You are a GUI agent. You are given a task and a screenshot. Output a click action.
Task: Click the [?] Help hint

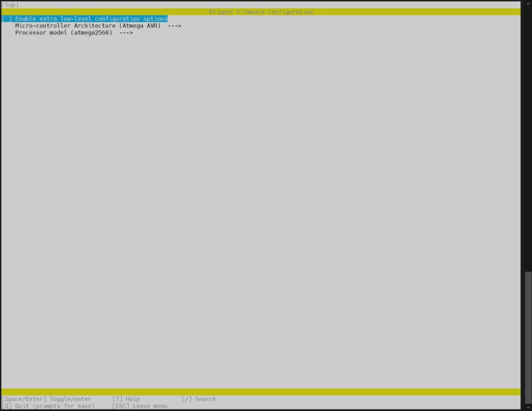(126, 399)
